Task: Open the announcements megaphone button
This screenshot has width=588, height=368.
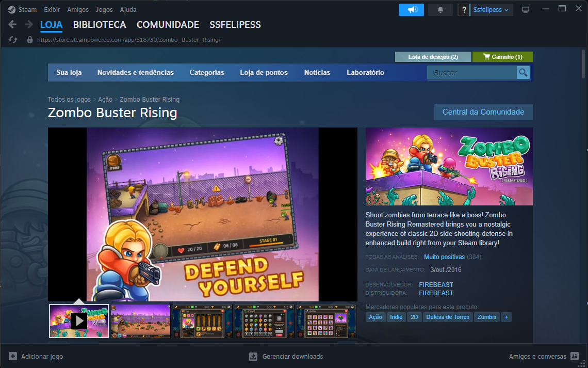Action: (x=412, y=10)
